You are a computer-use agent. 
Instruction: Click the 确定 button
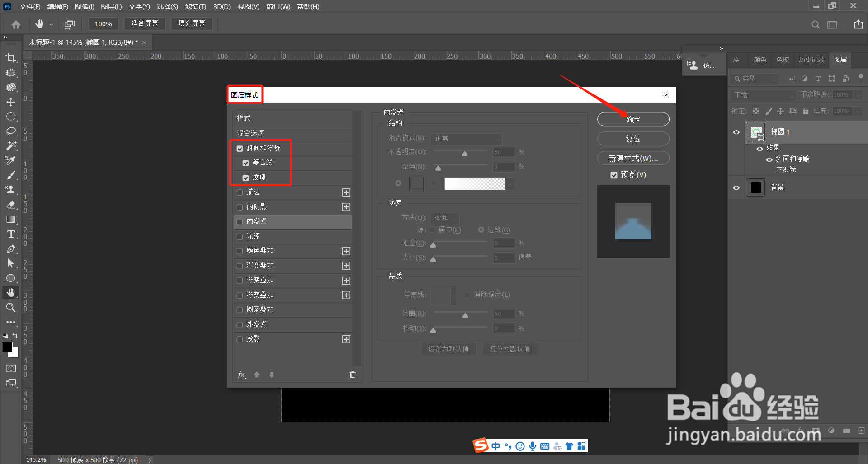pyautogui.click(x=633, y=119)
